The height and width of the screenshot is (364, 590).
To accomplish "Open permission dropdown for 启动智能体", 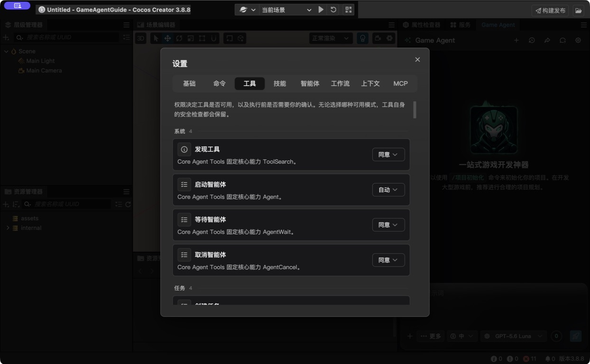I will (388, 190).
